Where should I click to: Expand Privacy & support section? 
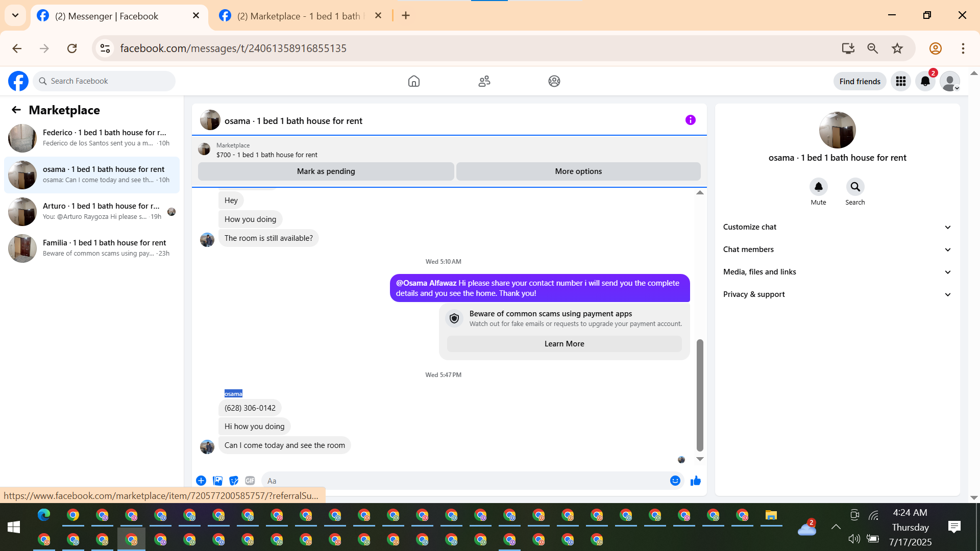pyautogui.click(x=837, y=294)
